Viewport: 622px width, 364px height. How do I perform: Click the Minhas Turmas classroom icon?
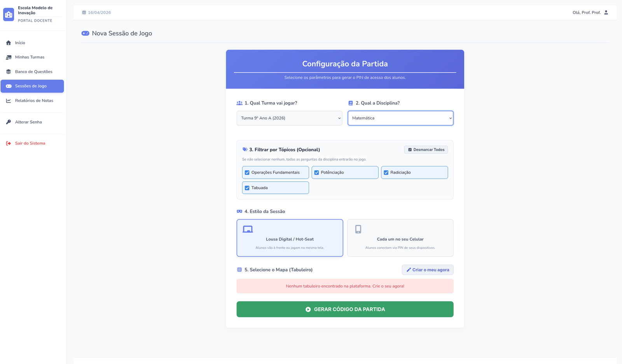pyautogui.click(x=9, y=57)
